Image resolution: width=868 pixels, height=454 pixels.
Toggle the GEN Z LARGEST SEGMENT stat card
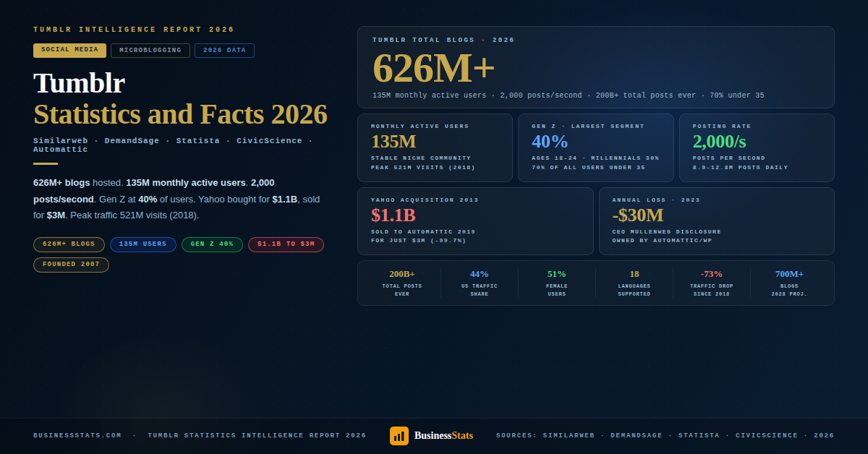pyautogui.click(x=596, y=147)
